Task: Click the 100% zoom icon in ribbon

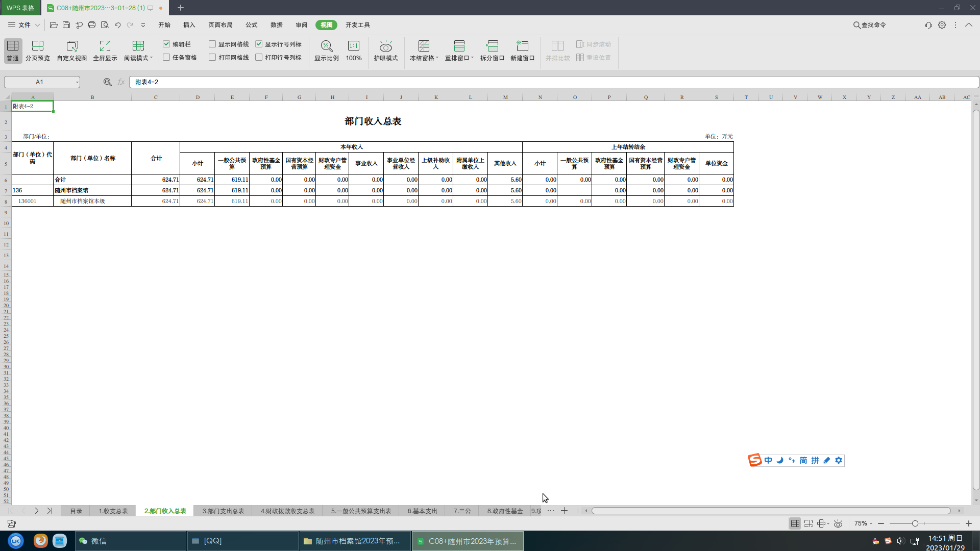Action: [353, 46]
